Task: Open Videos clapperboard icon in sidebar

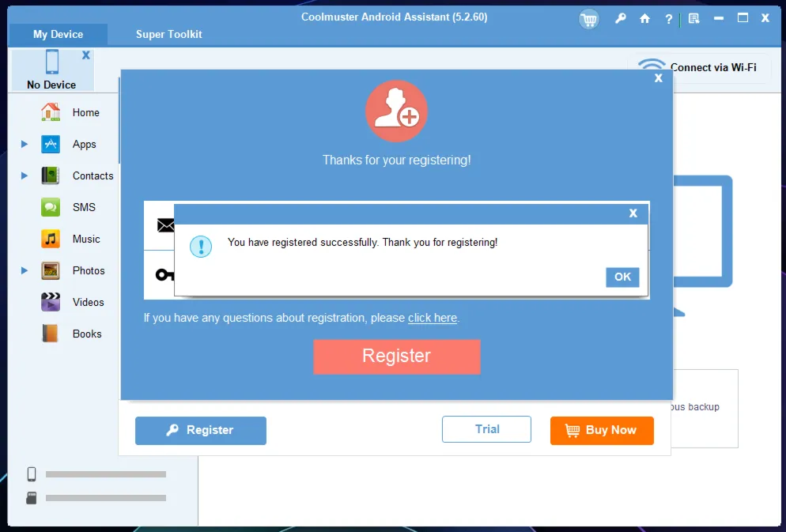Action: coord(51,302)
